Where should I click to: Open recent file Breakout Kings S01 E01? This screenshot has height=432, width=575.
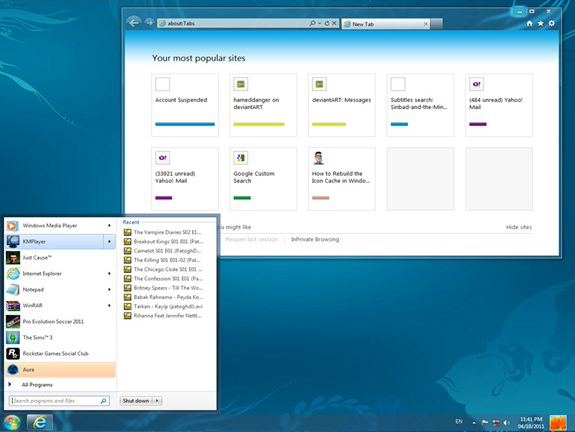pos(163,242)
